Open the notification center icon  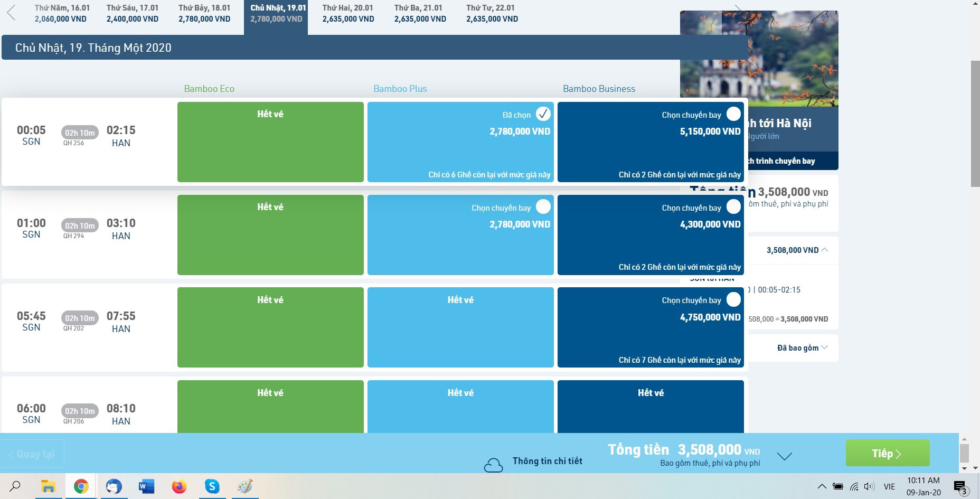960,487
